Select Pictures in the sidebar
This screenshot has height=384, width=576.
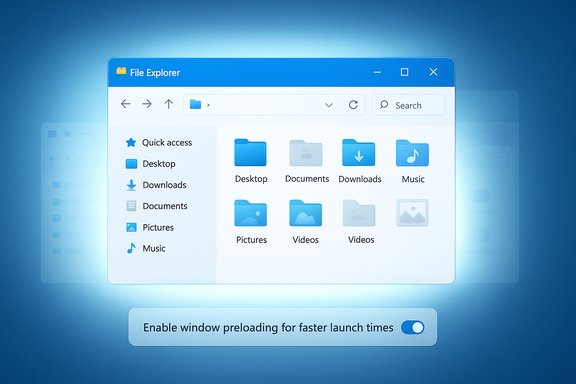(x=150, y=227)
